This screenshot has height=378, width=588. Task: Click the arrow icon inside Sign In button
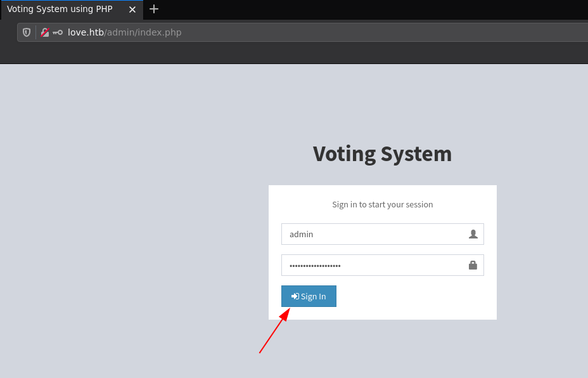coord(295,296)
